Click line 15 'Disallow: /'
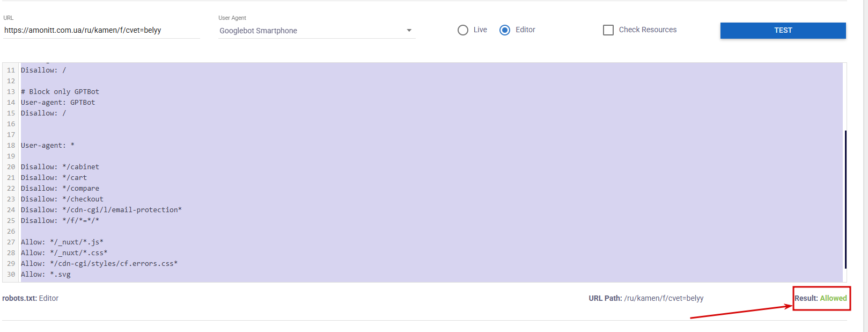The image size is (868, 332). tap(43, 113)
